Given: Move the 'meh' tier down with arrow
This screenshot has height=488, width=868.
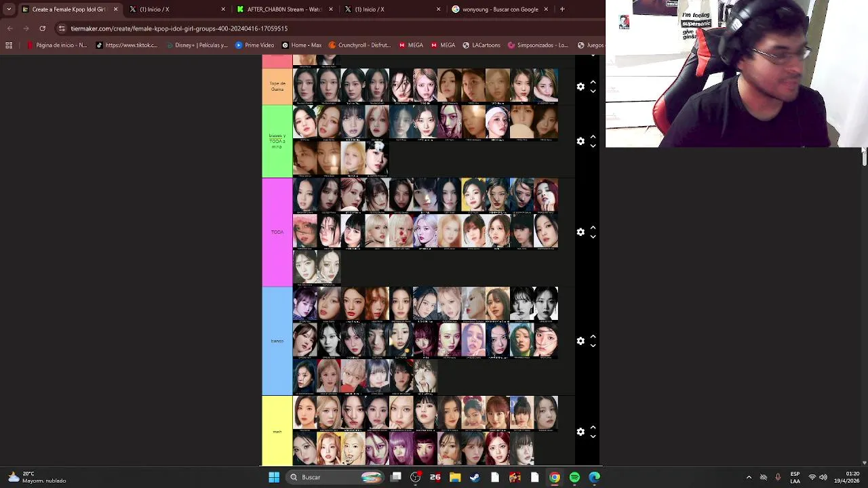Looking at the screenshot, I should tap(593, 436).
